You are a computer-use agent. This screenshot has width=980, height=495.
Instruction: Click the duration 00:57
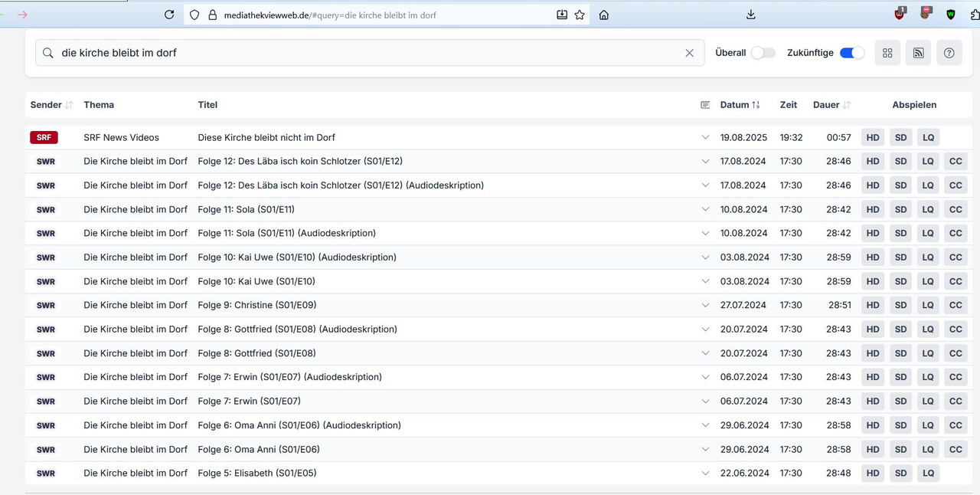[839, 138]
